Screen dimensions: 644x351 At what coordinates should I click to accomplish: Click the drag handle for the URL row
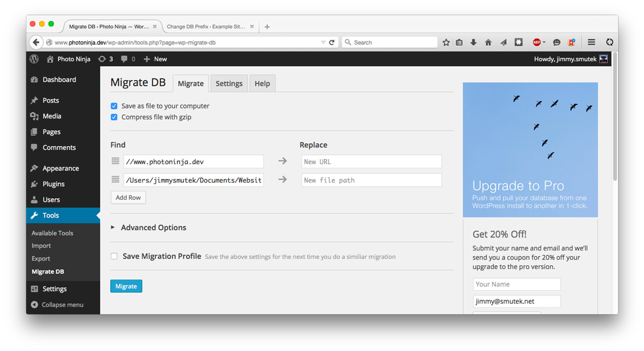coord(115,161)
